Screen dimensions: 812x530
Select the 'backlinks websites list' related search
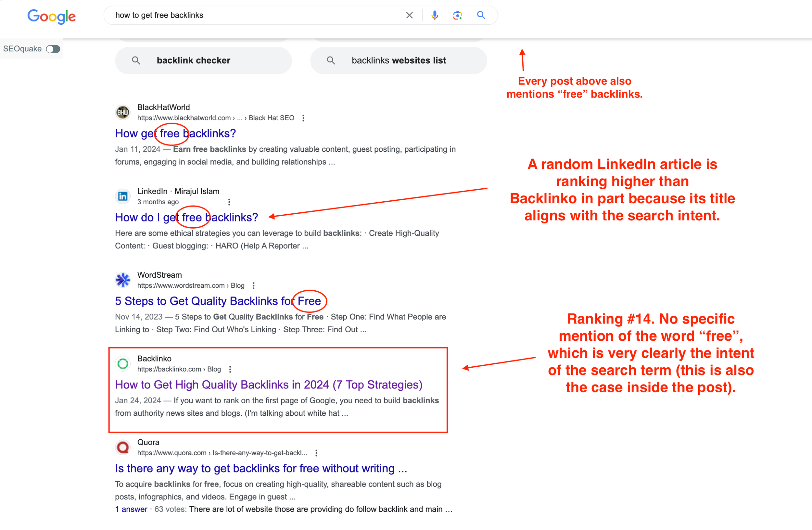[x=398, y=60]
